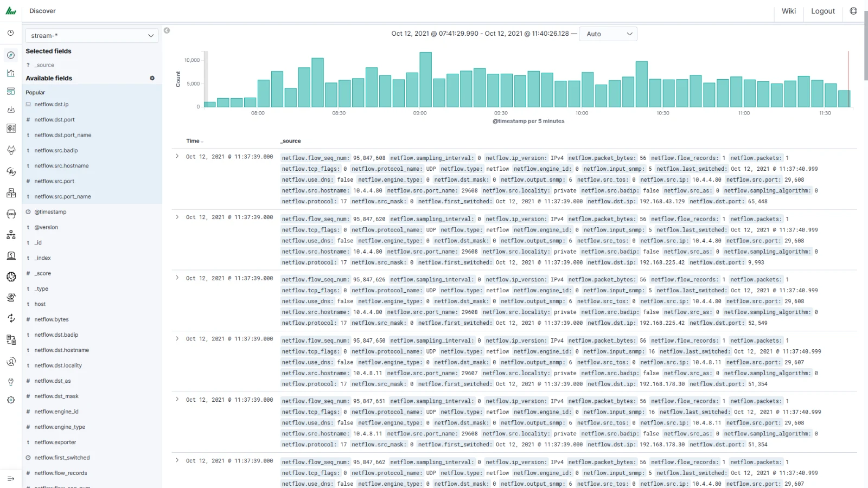Click the help lifebuoy icon at top right

coord(853,11)
